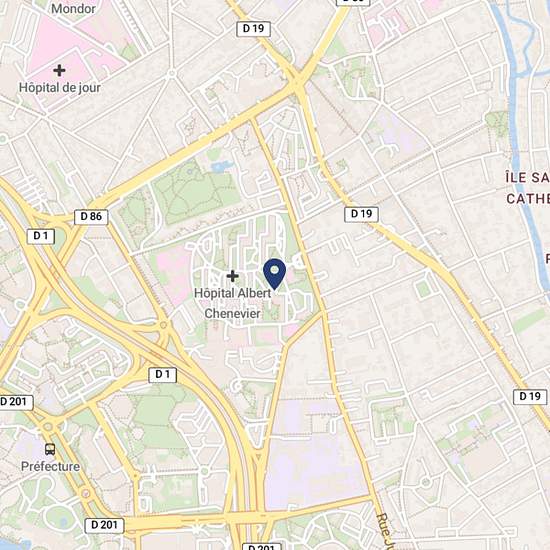This screenshot has width=550, height=550.
Task: Select the D 19 shield mid-right road
Action: (361, 214)
